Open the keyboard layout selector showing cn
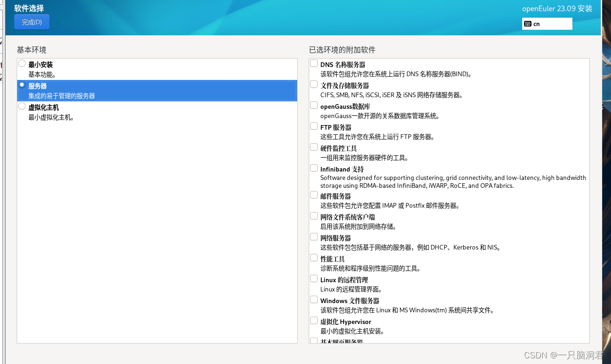The width and height of the screenshot is (611, 364). click(x=547, y=23)
